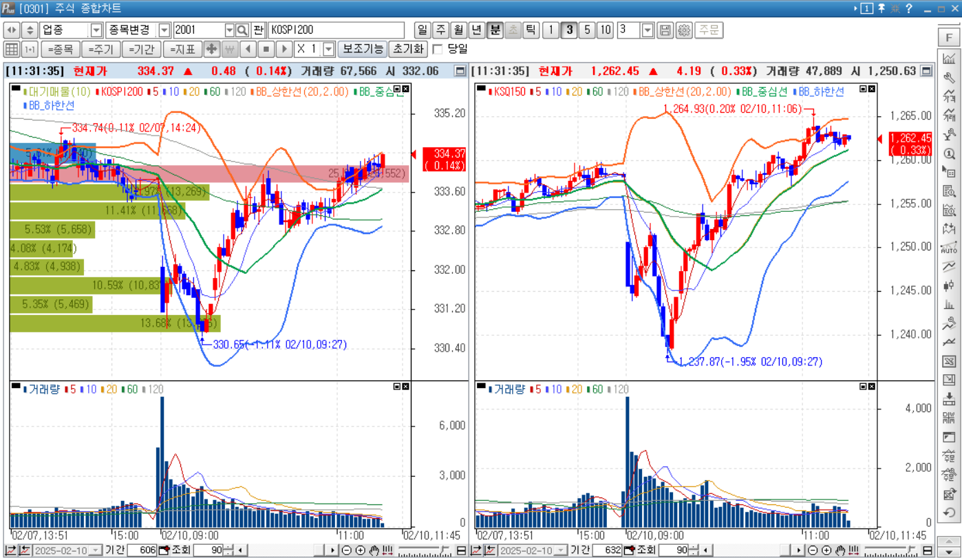Click the candlestick icon in right sidebar
962x560 pixels.
coord(949,286)
